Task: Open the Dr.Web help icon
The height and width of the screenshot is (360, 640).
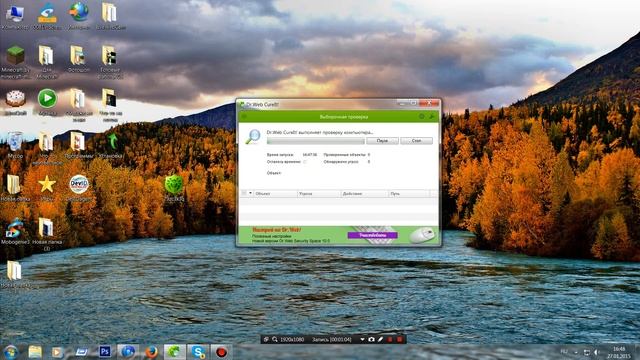Action: pos(422,117)
